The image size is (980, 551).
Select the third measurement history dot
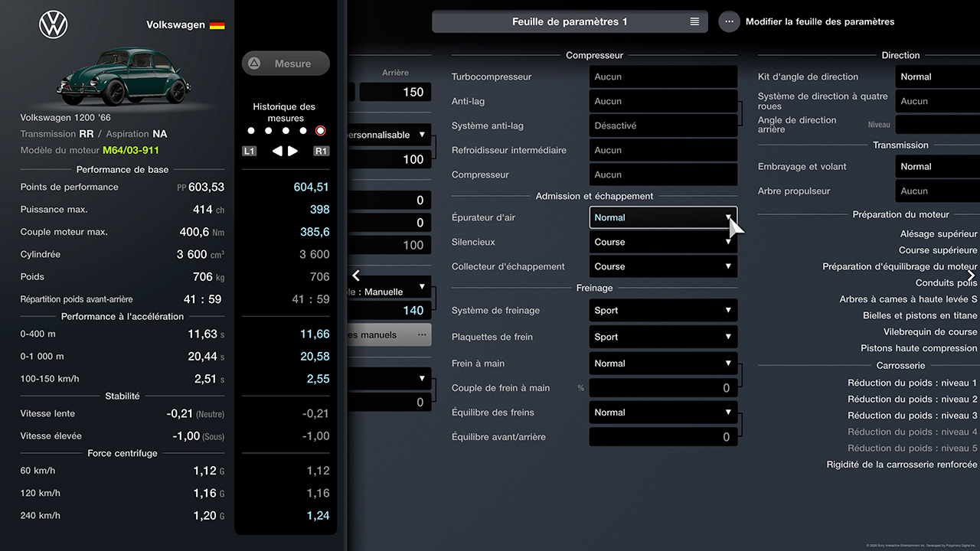(x=286, y=130)
